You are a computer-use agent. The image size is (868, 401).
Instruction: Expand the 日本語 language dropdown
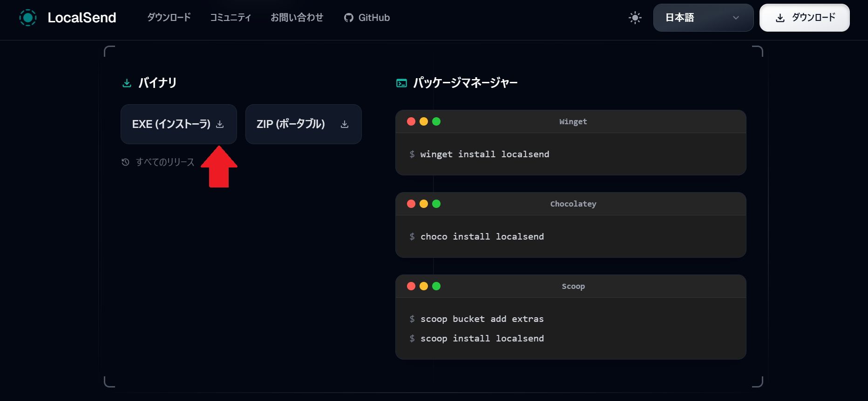coord(703,18)
